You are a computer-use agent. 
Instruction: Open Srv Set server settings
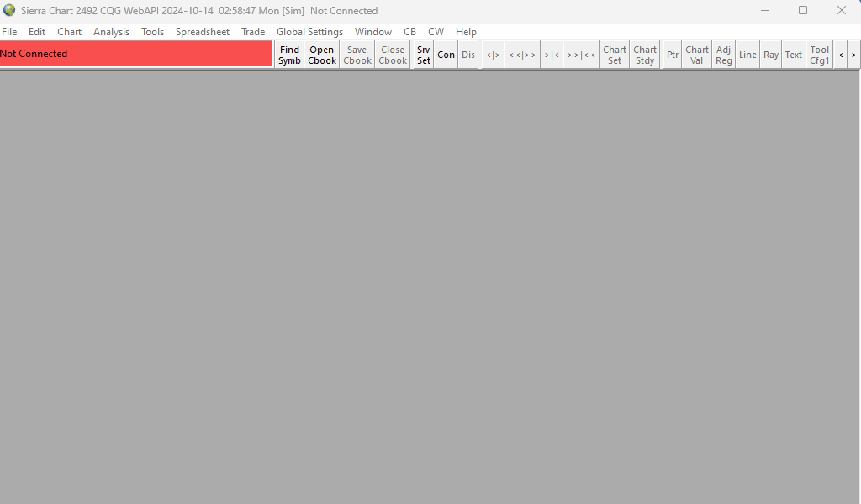(x=424, y=55)
